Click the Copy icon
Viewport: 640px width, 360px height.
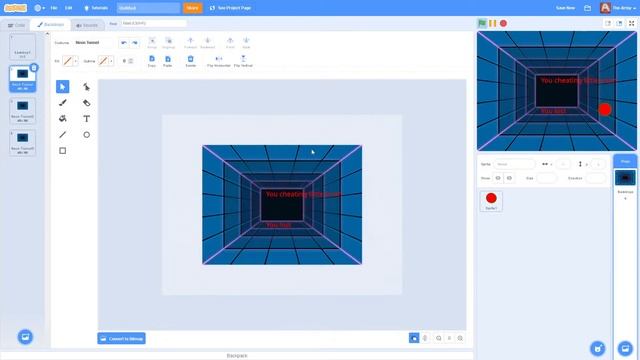(x=152, y=61)
